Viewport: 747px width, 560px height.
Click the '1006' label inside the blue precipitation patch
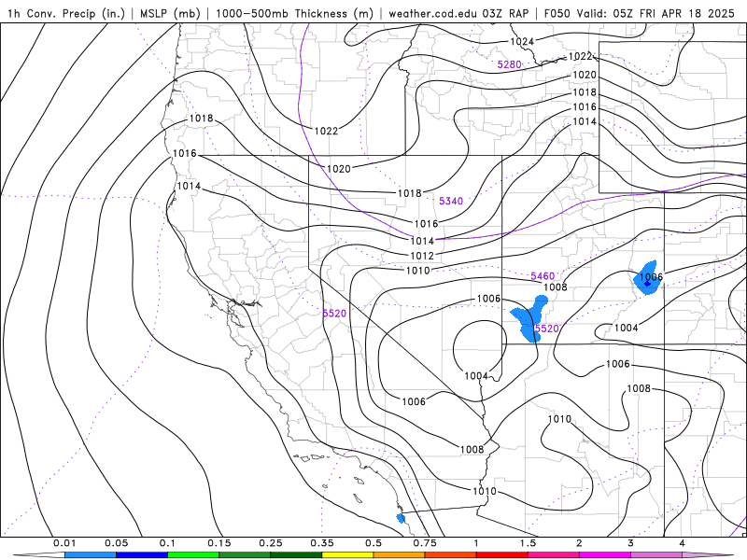tap(651, 276)
